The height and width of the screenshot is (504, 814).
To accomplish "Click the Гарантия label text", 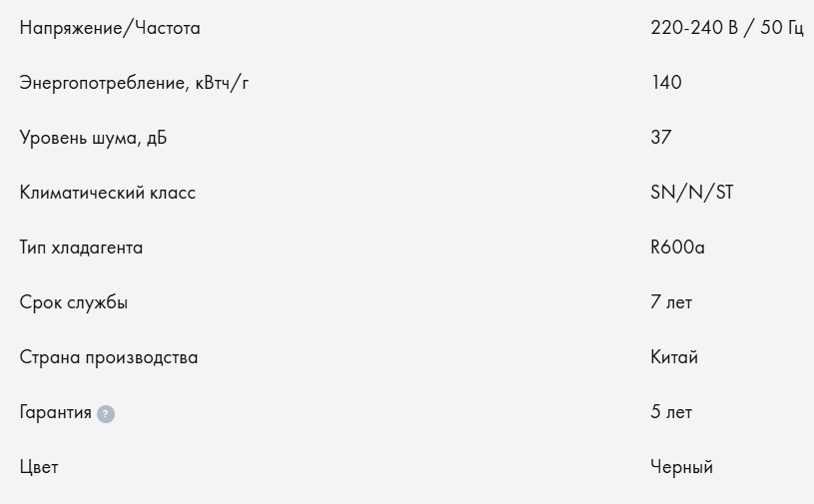I will click(56, 412).
